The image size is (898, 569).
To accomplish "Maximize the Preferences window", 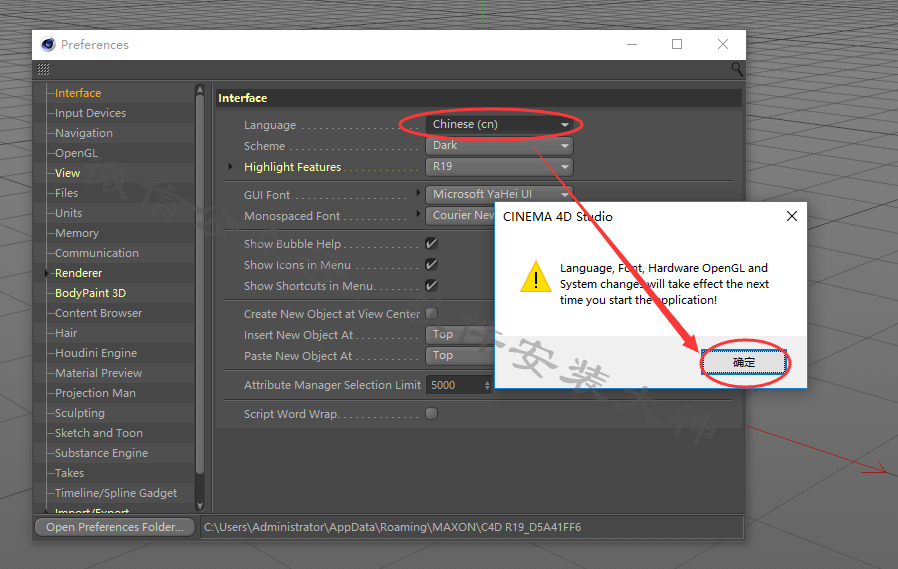I will point(677,44).
